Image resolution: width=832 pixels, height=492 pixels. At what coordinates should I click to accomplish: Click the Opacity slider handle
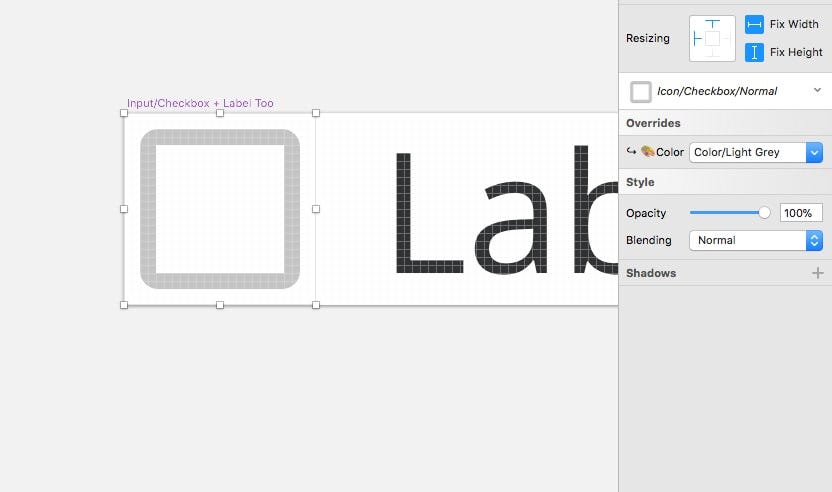click(764, 213)
